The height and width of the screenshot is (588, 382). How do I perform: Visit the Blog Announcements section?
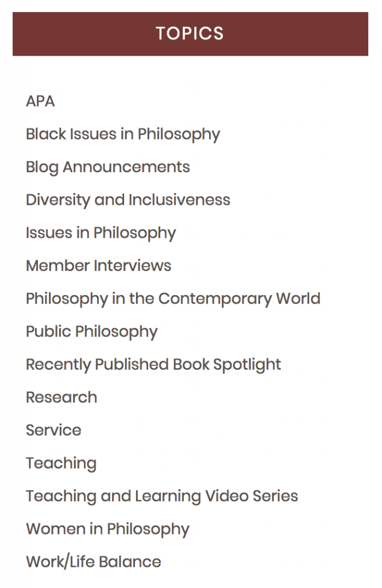pos(107,167)
